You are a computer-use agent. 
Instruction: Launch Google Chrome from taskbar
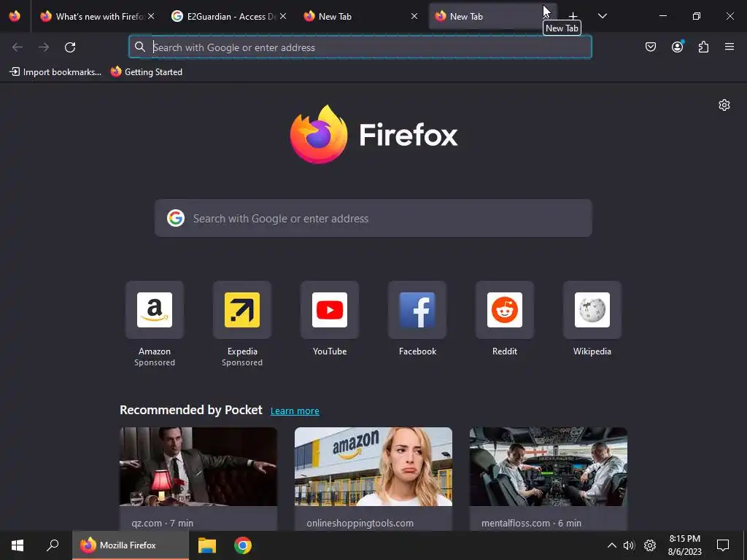(x=243, y=545)
